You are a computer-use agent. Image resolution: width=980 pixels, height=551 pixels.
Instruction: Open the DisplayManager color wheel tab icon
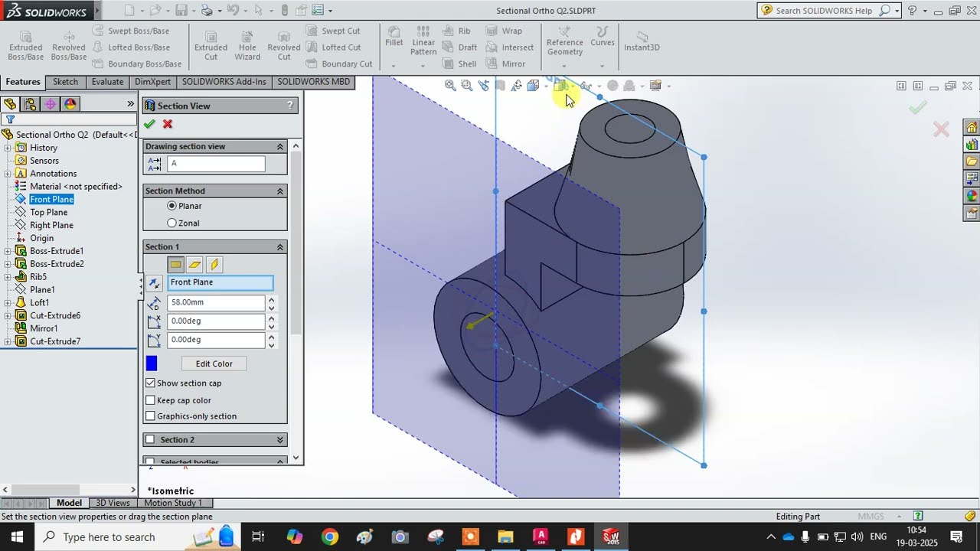point(70,104)
